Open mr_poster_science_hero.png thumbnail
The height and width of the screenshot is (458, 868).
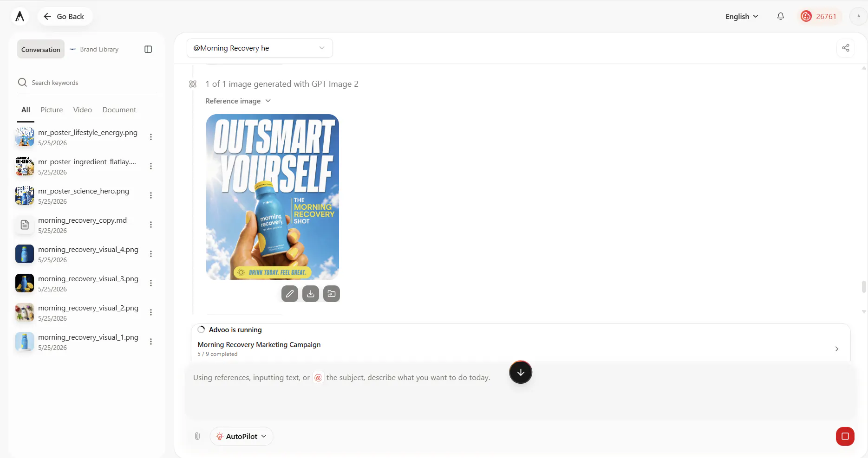(x=25, y=196)
